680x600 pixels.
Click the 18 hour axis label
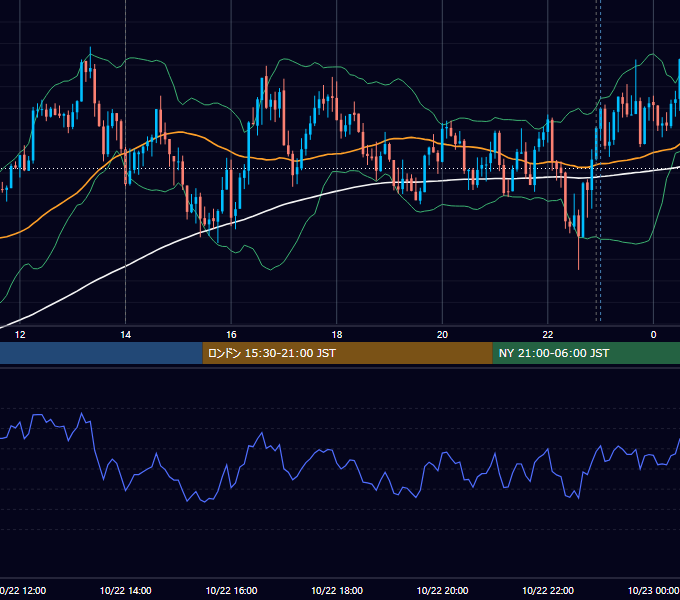[337, 335]
